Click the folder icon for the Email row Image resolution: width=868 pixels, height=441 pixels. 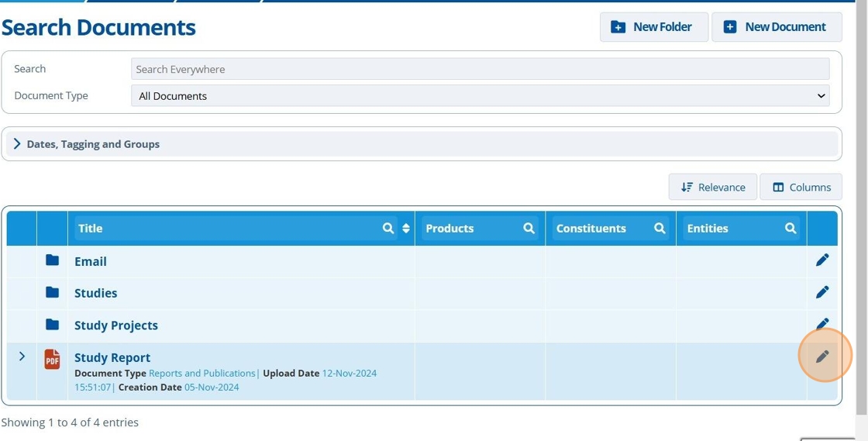coord(52,260)
